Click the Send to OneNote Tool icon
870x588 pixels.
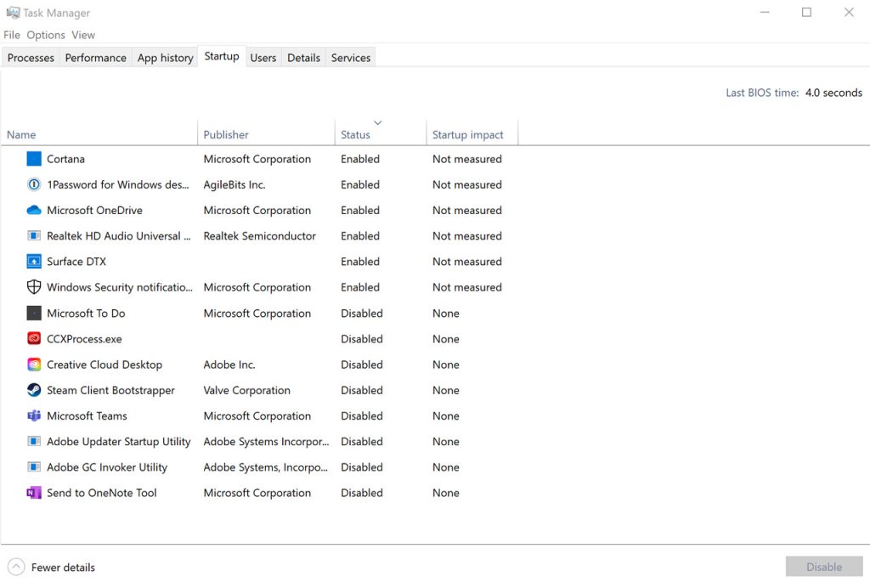pyautogui.click(x=34, y=493)
